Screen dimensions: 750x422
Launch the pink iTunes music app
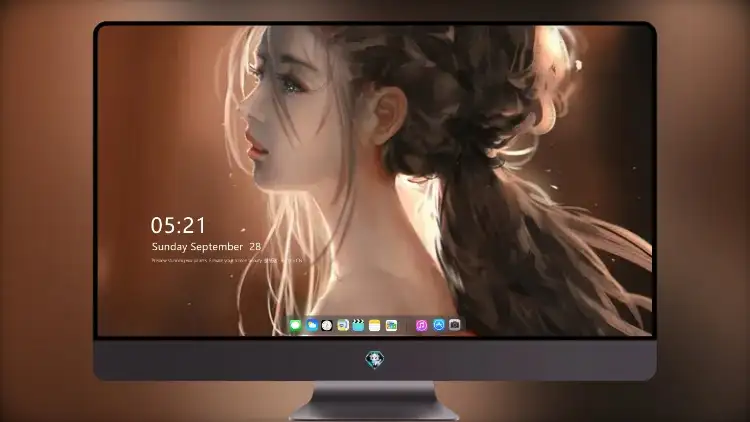(x=421, y=325)
